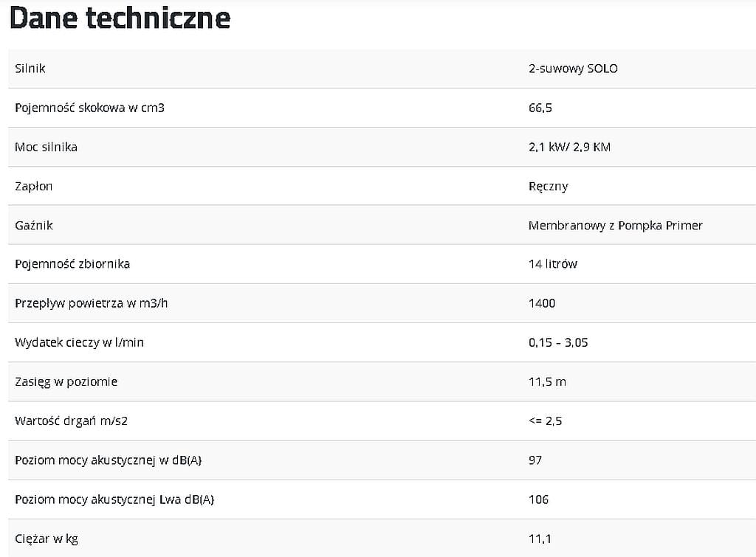Click Membranowy z Pompka Primer value
This screenshot has width=756, height=557.
[x=615, y=226]
